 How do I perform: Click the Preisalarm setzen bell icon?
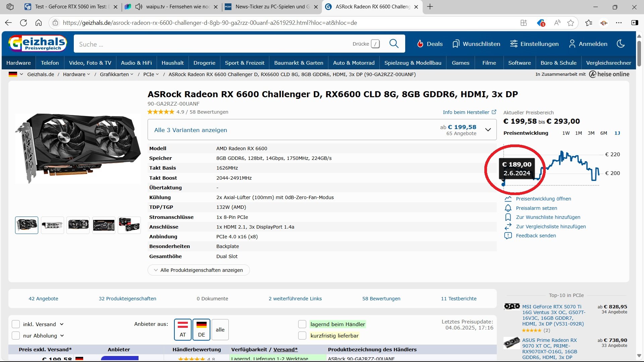[508, 208]
